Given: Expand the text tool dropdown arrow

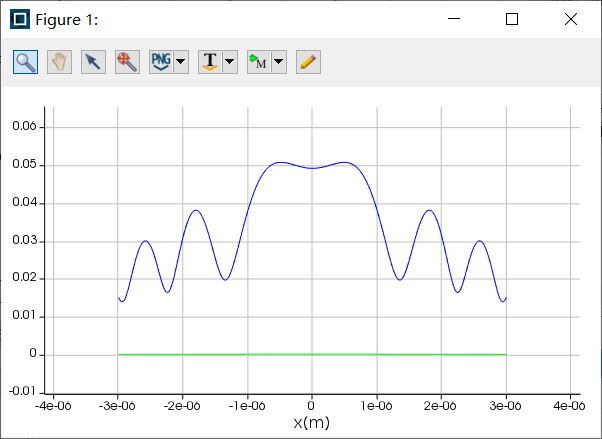Looking at the screenshot, I should (x=230, y=62).
